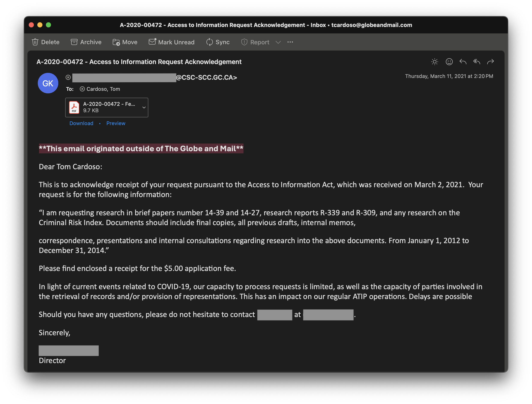This screenshot has height=404, width=532.
Task: Click recipient Cardoso, Tom
Action: 103,89
